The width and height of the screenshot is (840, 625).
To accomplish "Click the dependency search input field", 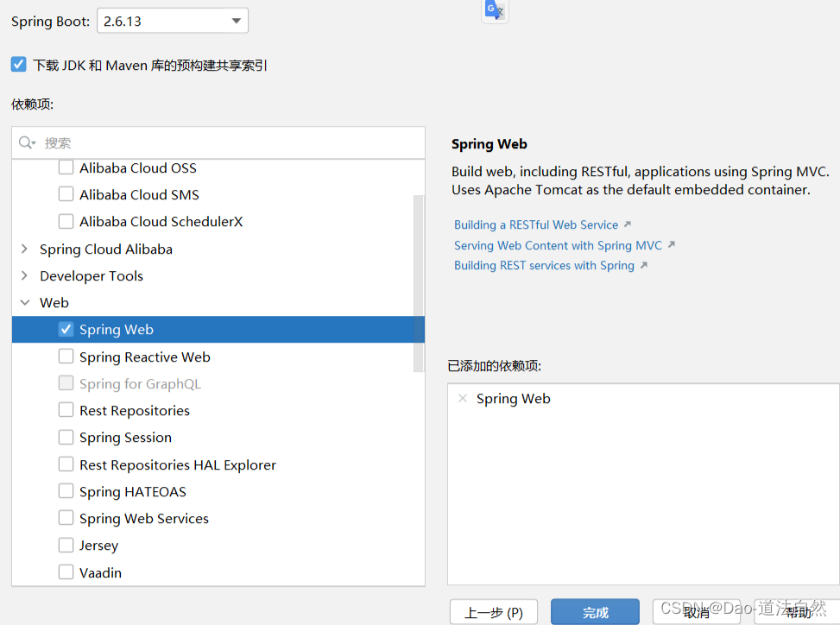I will pyautogui.click(x=218, y=142).
